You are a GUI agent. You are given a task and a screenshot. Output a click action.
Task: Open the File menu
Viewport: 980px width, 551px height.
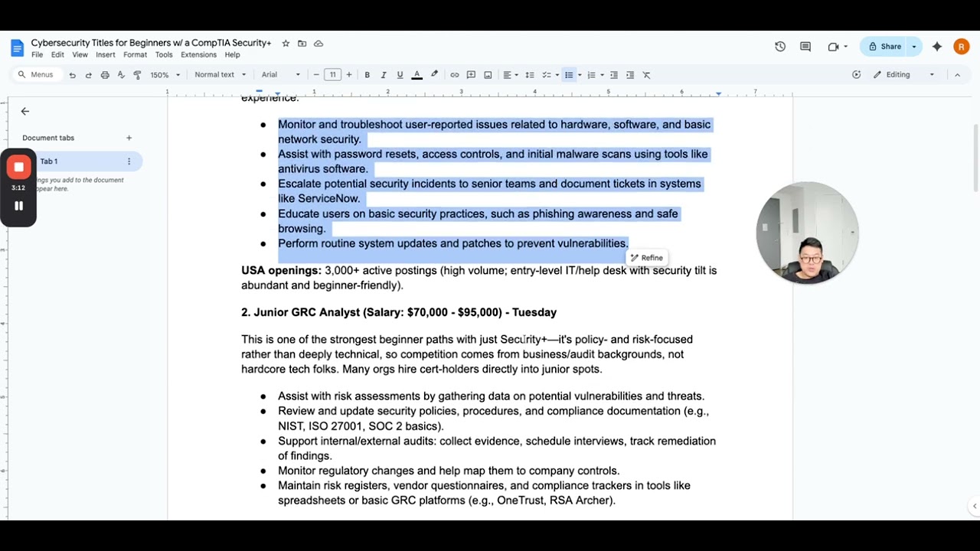37,55
